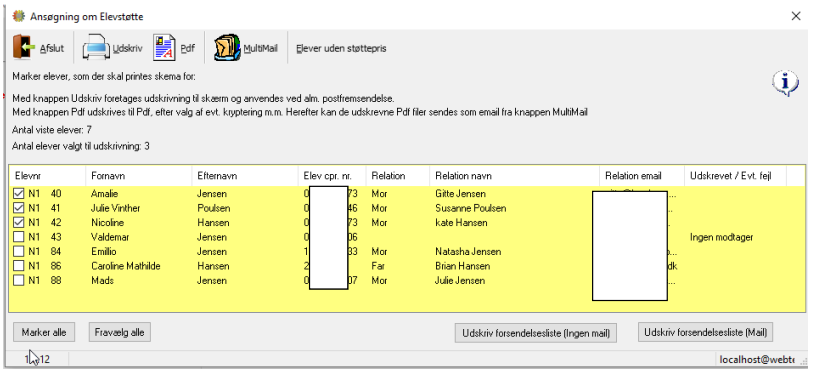Image resolution: width=814 pixels, height=373 pixels.
Task: Check the checkbox for Valdemar Jensen
Action: (x=18, y=237)
